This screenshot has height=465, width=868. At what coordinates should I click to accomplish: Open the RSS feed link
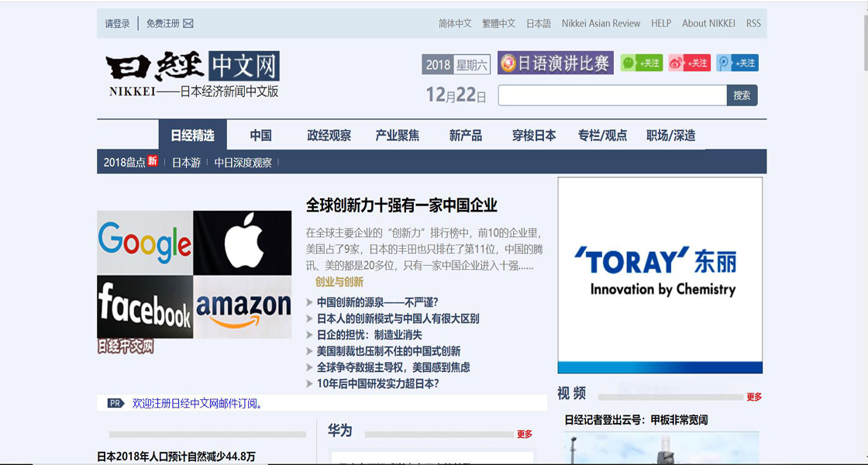click(x=753, y=23)
